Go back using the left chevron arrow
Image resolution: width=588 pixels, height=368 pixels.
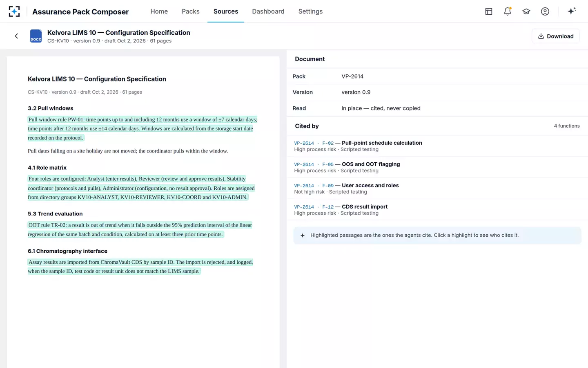(x=16, y=36)
